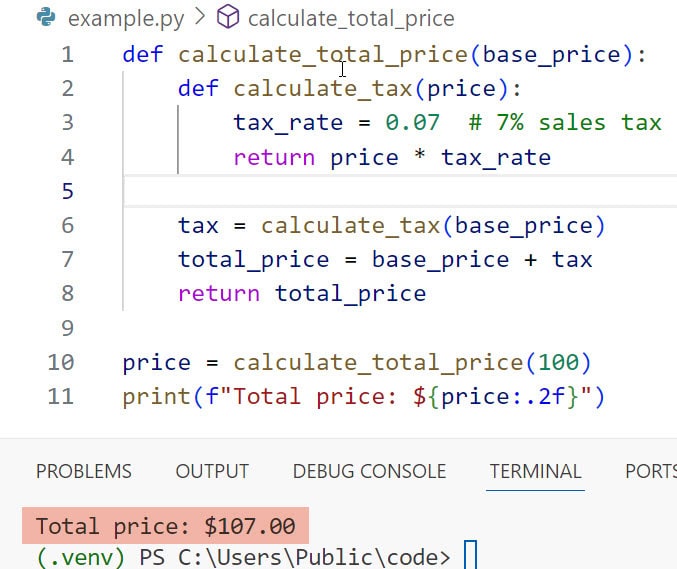Image resolution: width=677 pixels, height=569 pixels.
Task: Open the PORTS panel tab
Action: [651, 471]
